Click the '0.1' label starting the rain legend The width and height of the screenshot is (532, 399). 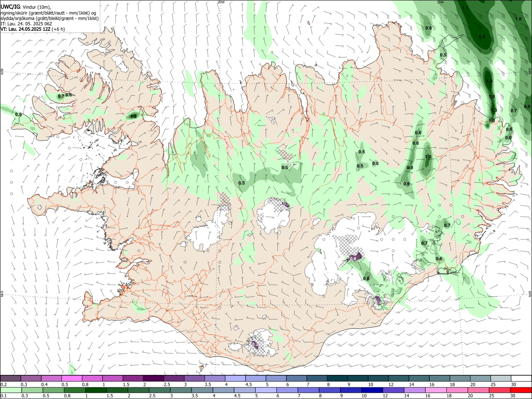coord(4,396)
